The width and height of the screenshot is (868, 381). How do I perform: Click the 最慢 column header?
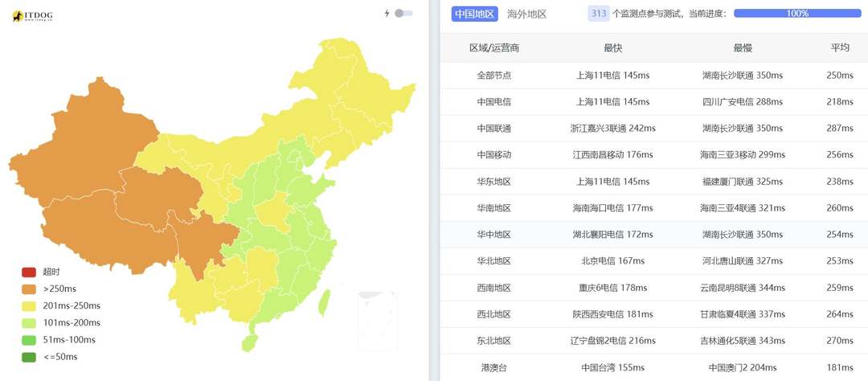tap(743, 47)
